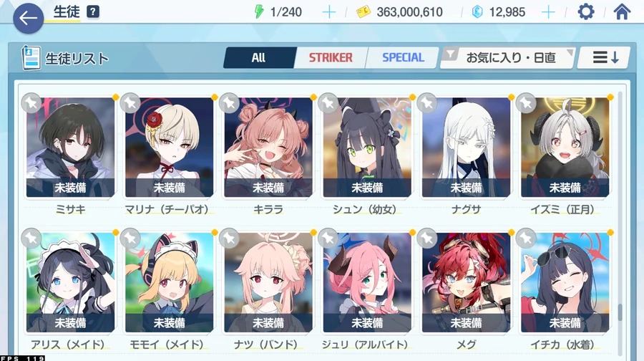Toggle sort order with the list-arrow button
Screen dimensions: 644x361
click(604, 57)
